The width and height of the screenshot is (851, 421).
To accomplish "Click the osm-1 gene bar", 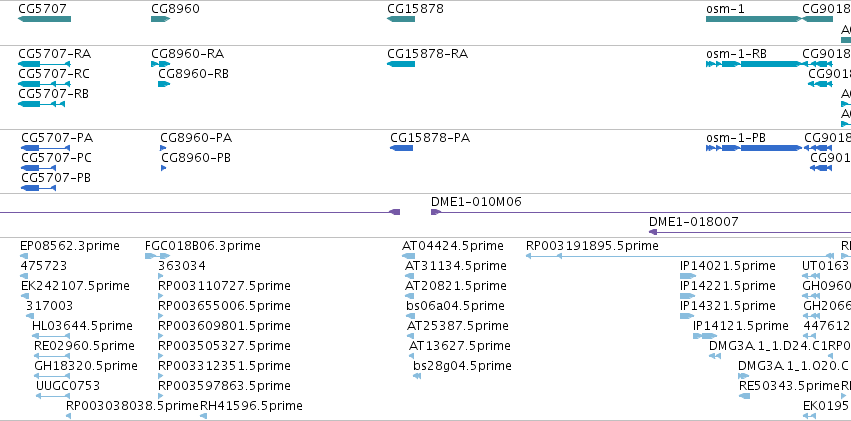I will 754,19.
